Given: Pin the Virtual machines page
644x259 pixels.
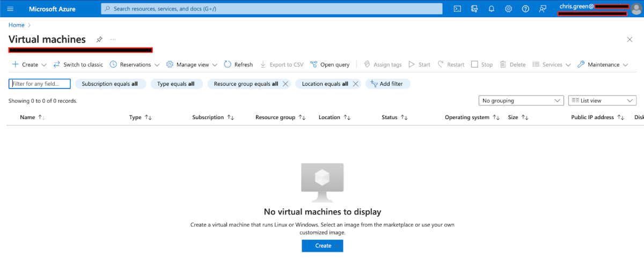Looking at the screenshot, I should tap(99, 40).
